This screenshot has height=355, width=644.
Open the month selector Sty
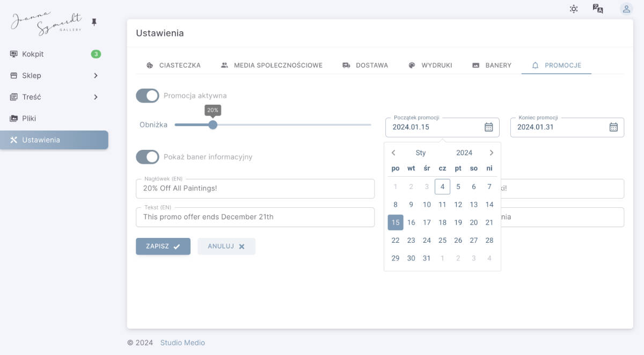[x=421, y=153]
